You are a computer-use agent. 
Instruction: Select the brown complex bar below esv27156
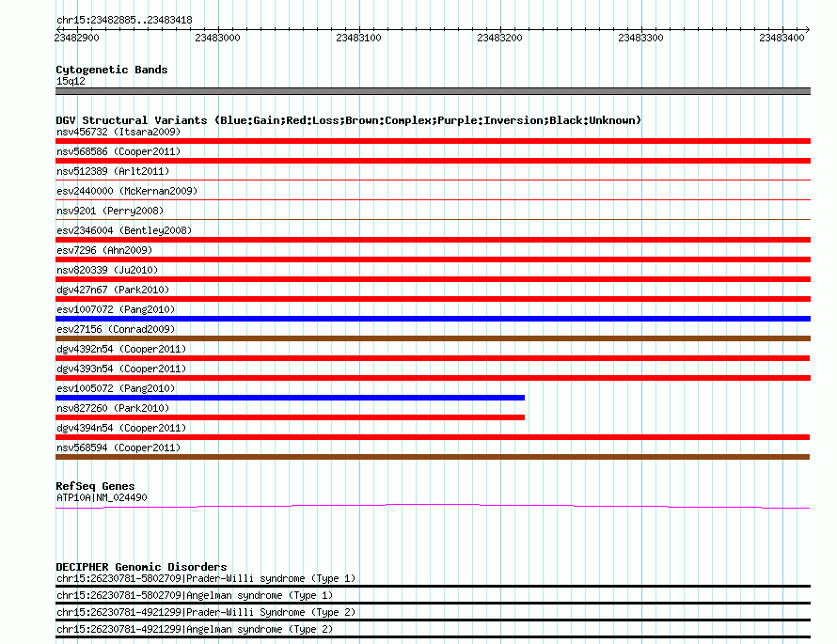(x=433, y=338)
